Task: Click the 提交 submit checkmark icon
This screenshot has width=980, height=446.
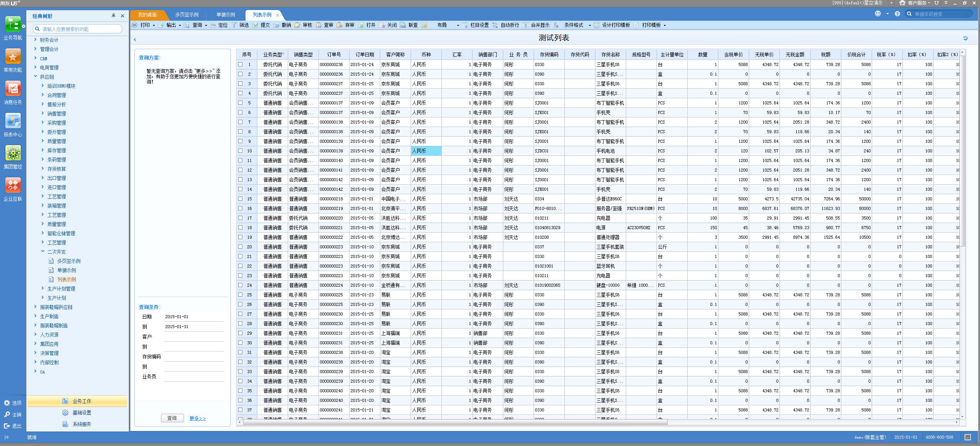Action: click(x=255, y=25)
